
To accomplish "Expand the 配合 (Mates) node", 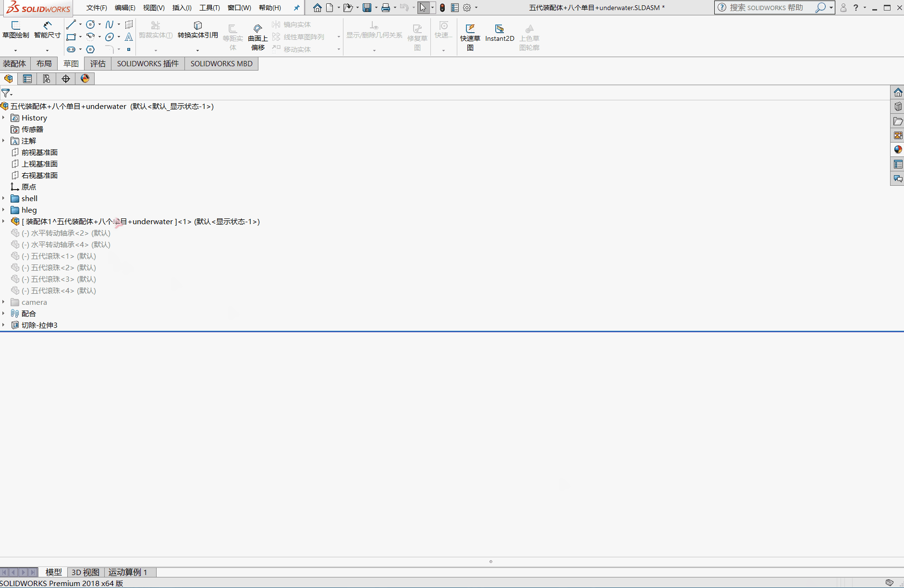I will coord(3,313).
